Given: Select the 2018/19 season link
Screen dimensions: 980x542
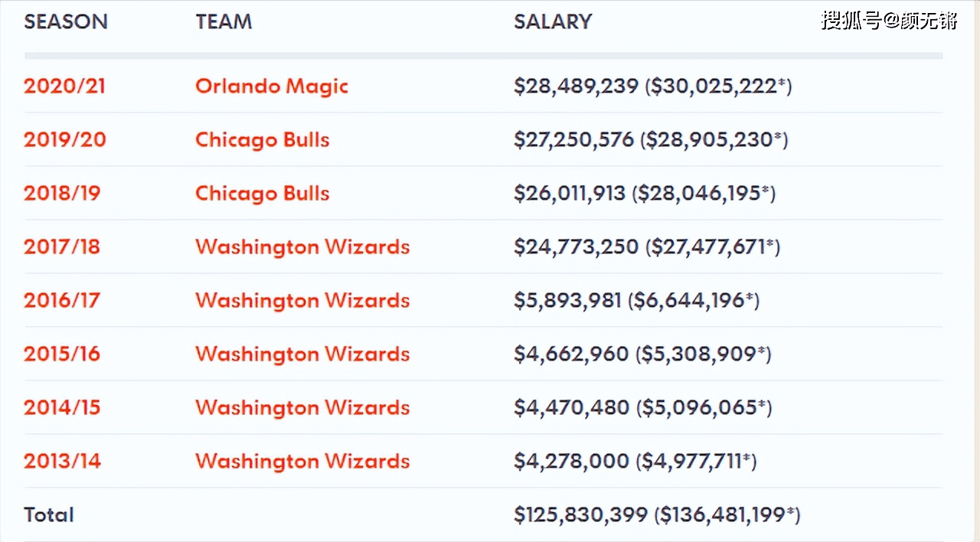Looking at the screenshot, I should 62,193.
